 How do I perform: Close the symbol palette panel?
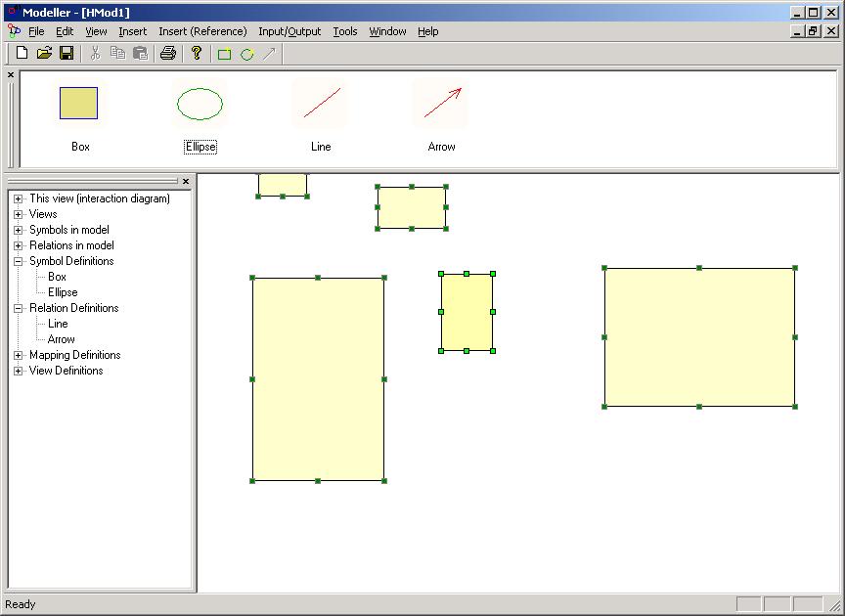click(11, 75)
